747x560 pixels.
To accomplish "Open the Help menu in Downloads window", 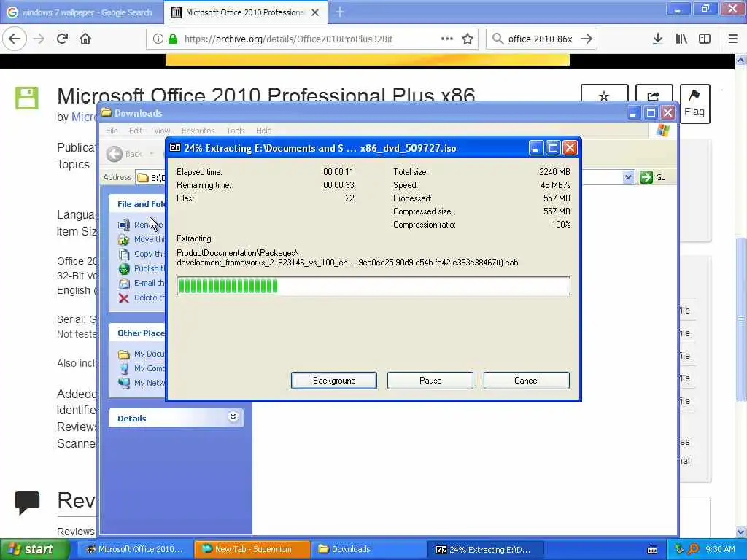I will click(x=263, y=131).
